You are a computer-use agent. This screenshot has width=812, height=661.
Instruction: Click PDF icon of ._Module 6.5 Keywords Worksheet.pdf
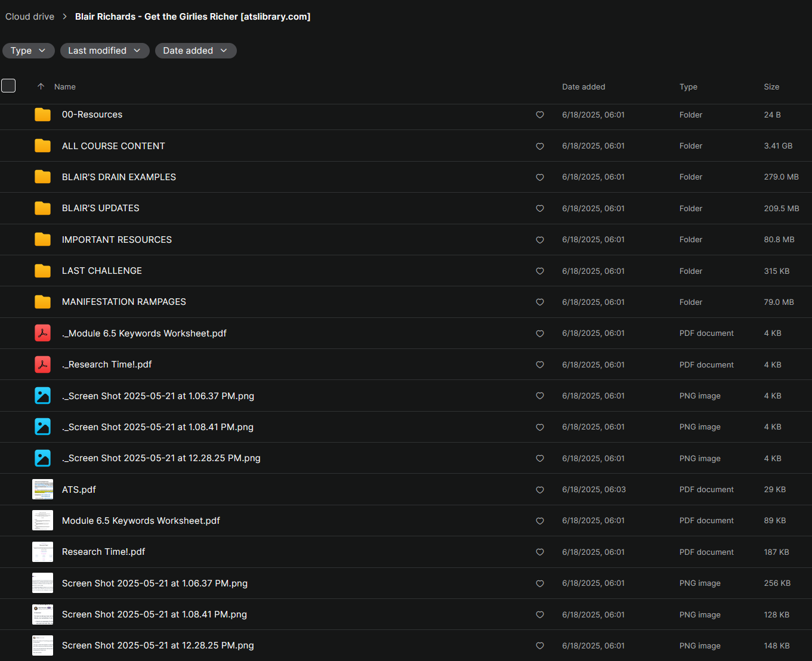[42, 333]
